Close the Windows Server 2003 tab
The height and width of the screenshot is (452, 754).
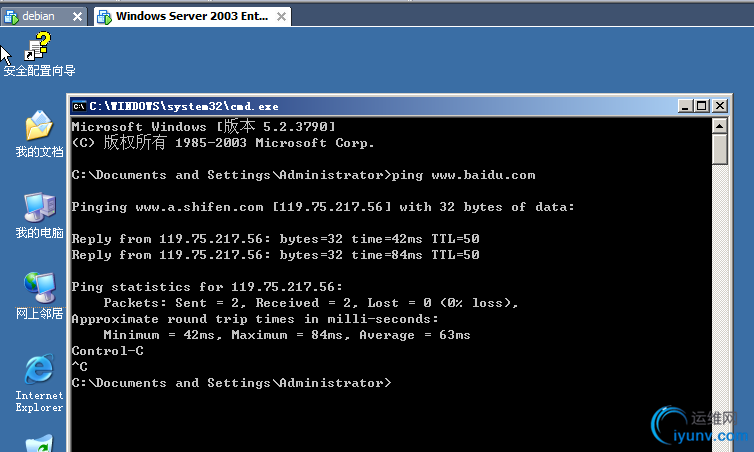pyautogui.click(x=281, y=17)
